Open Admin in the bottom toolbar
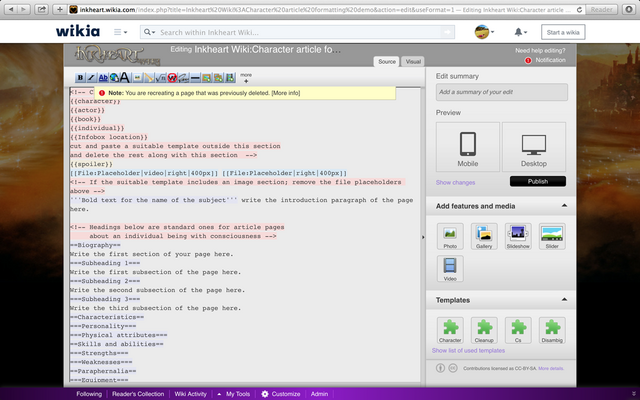Viewport: 640px width, 400px height. (319, 394)
